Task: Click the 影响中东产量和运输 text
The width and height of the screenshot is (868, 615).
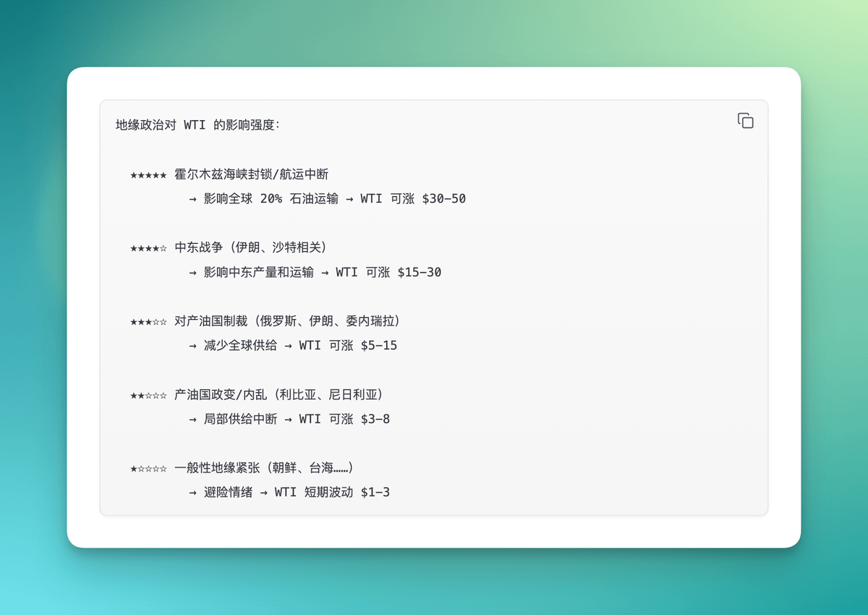Action: click(259, 273)
